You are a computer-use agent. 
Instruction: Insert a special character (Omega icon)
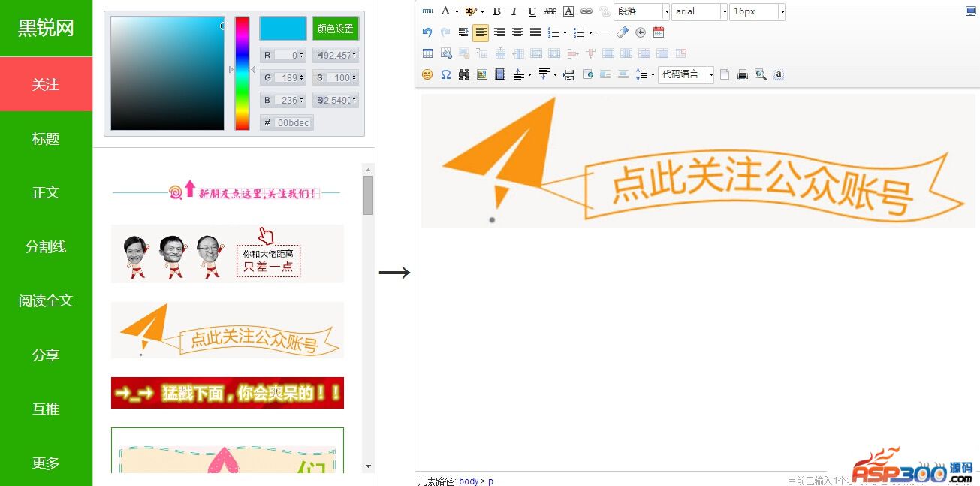(x=445, y=74)
